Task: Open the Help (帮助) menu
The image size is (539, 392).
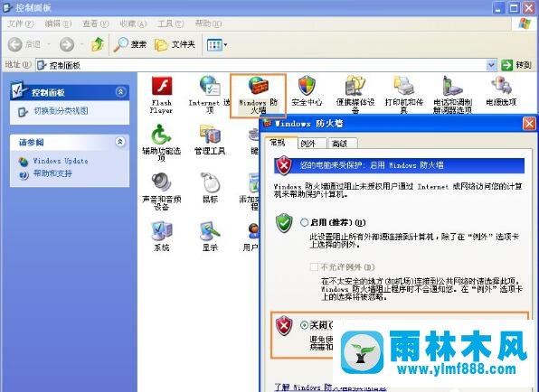Action: (x=208, y=23)
